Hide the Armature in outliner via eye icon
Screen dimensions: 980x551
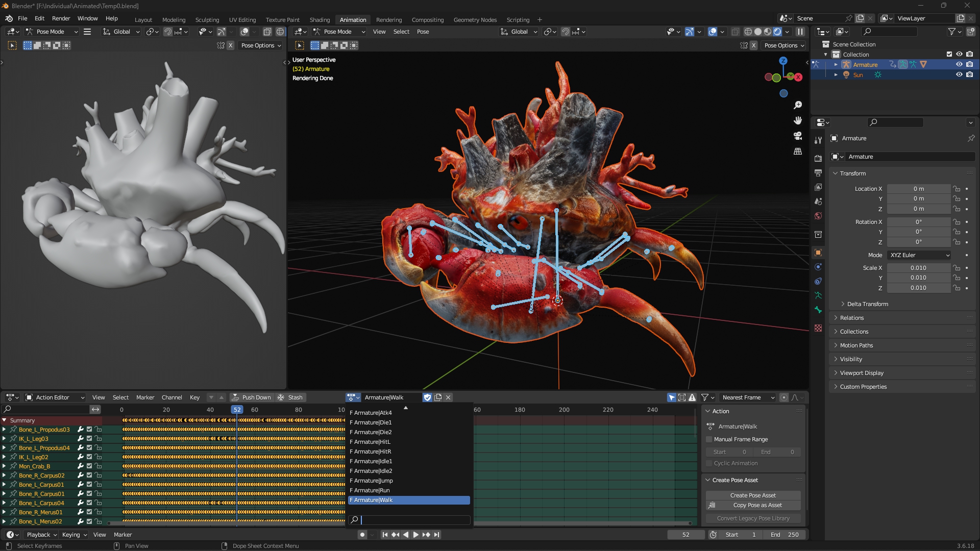(959, 64)
